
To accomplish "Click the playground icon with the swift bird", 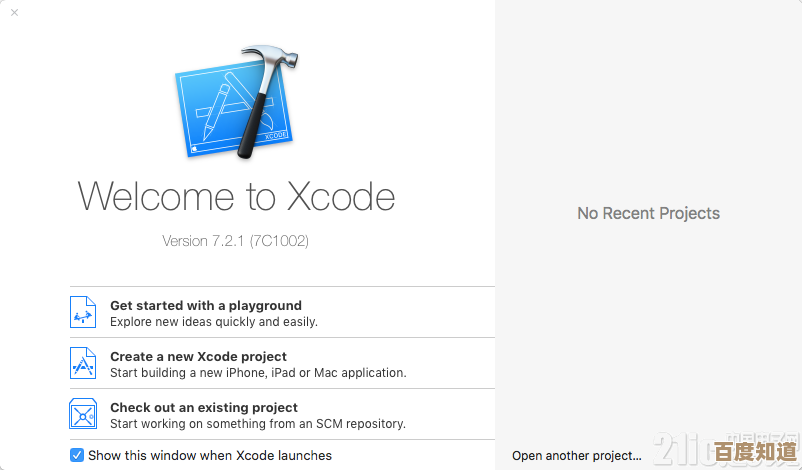I will point(83,312).
